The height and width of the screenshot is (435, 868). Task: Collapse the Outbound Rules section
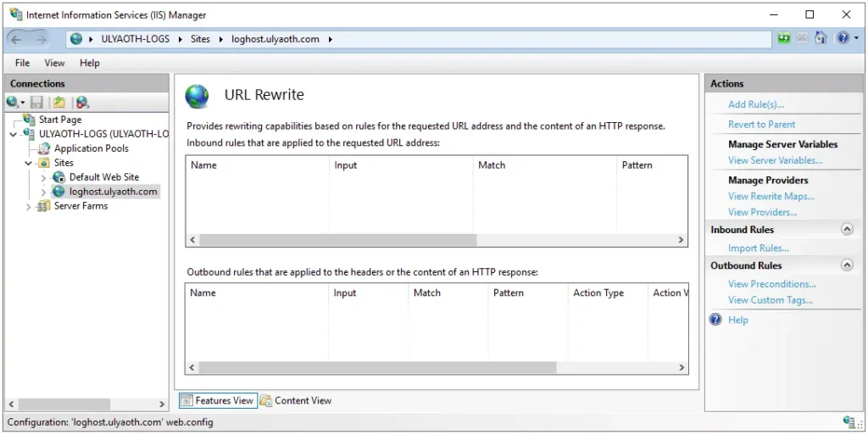pos(846,265)
